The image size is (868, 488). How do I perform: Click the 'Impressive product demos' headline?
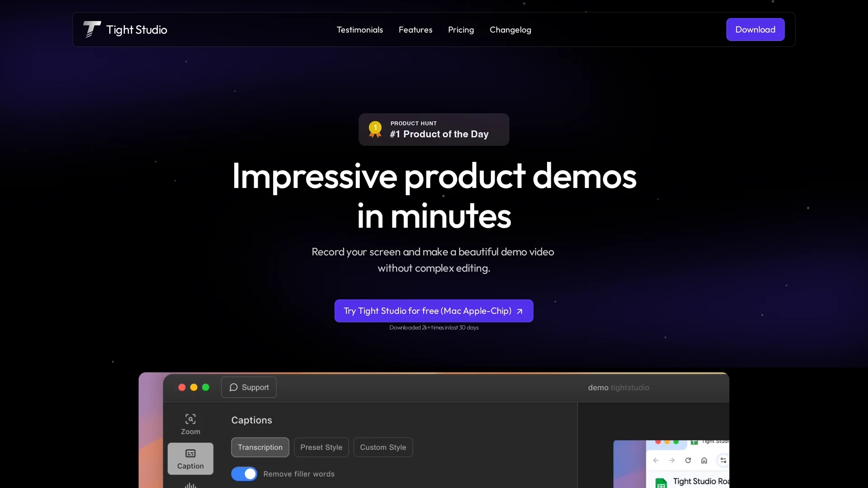pyautogui.click(x=434, y=176)
